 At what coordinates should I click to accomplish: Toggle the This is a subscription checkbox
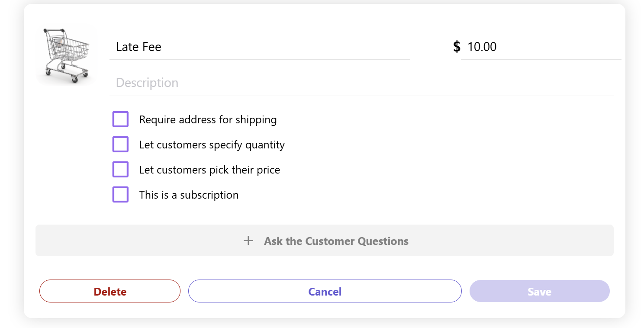pos(120,195)
